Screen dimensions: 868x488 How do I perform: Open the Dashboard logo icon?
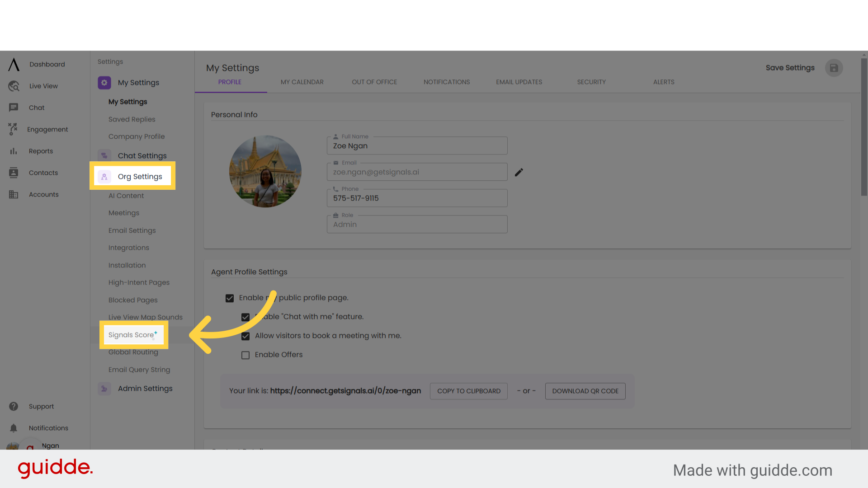(x=14, y=65)
